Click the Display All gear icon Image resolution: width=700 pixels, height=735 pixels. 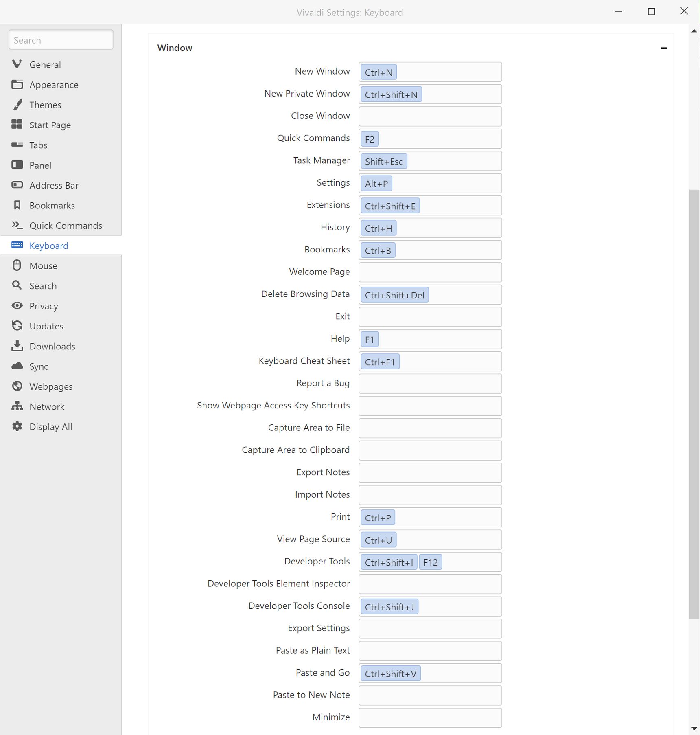click(x=17, y=426)
